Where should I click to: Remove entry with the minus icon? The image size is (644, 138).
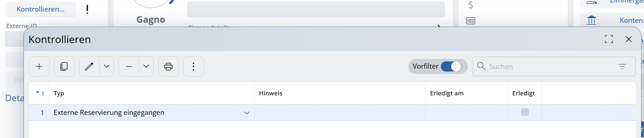pos(129,66)
